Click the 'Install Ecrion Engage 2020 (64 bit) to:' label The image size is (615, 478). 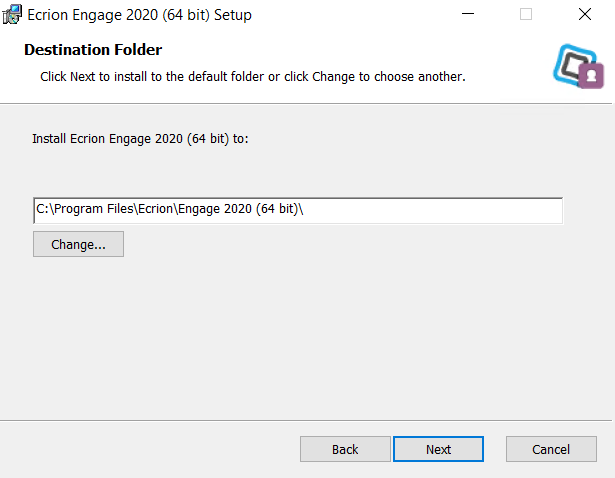pos(140,139)
